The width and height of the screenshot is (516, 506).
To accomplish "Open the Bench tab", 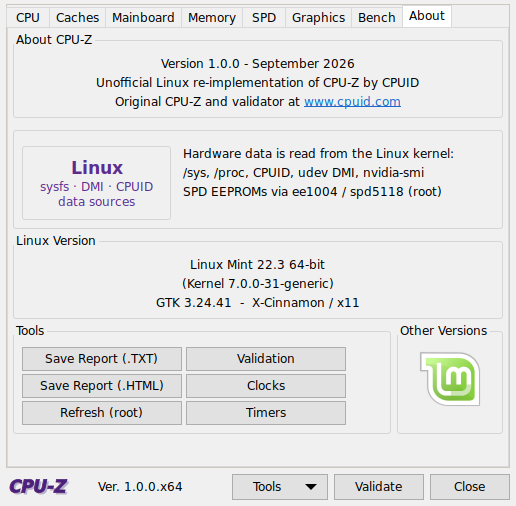I will 377,17.
